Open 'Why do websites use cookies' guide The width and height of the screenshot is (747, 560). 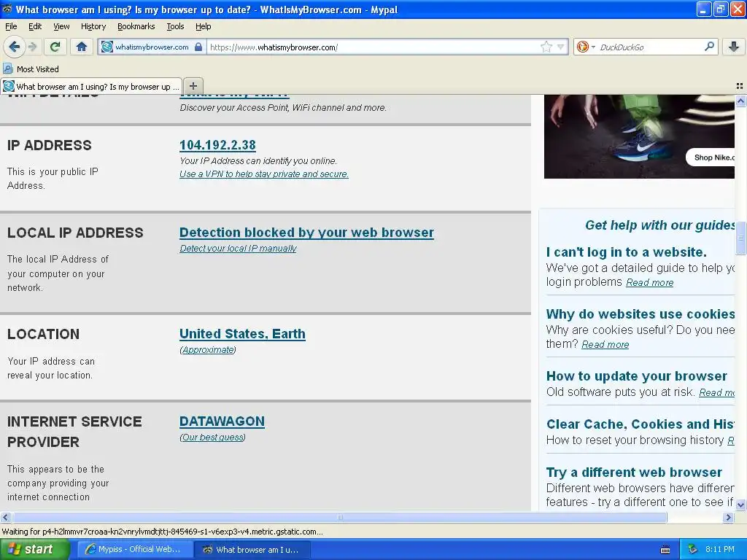tap(640, 314)
